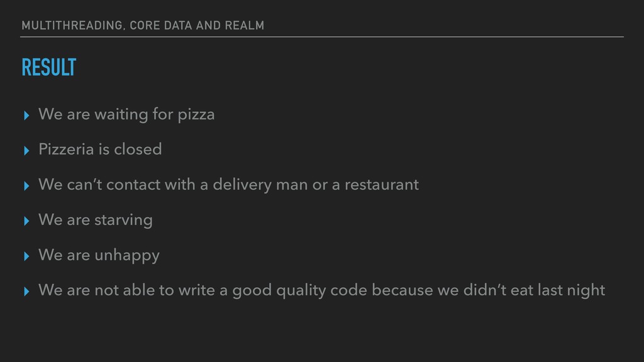This screenshot has height=362, width=644.
Task: Click the horizontal divider line under the header
Action: click(322, 37)
